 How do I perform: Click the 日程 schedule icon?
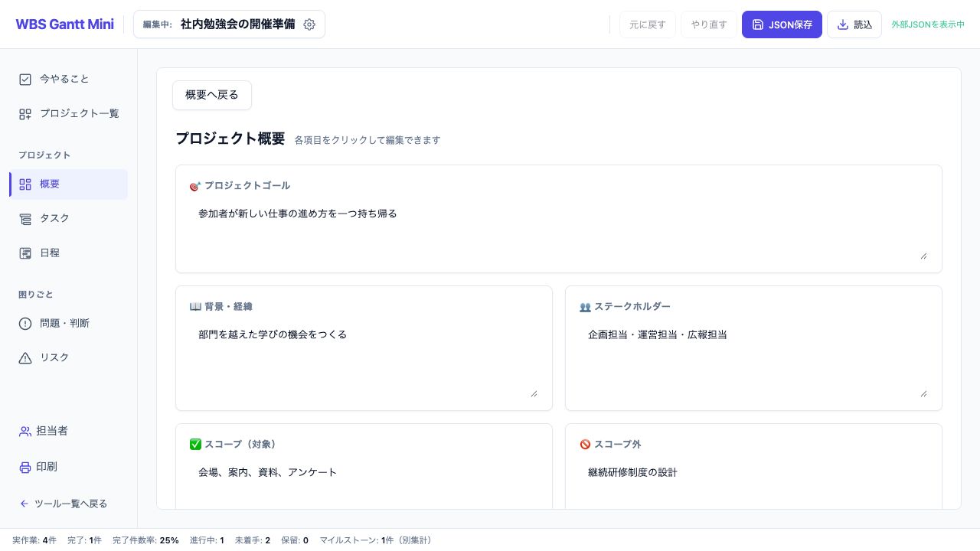25,253
